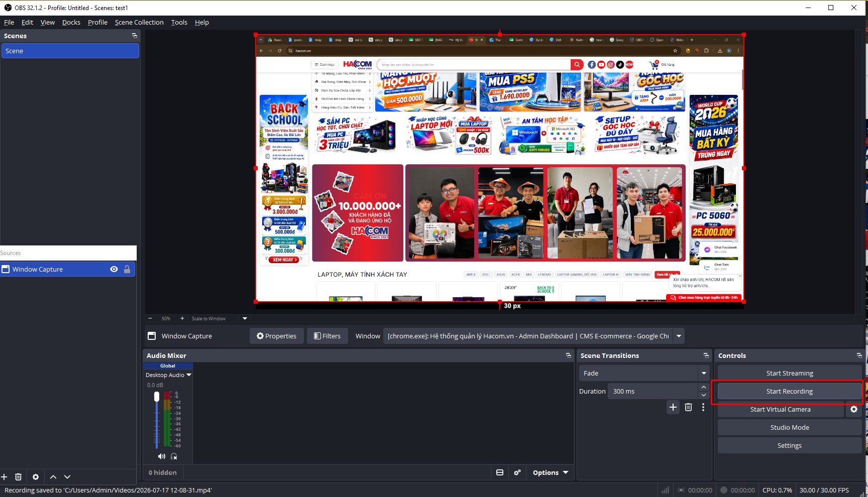Toggle the lock on Window Capture source
Screen dimensions: 868x497
127,269
